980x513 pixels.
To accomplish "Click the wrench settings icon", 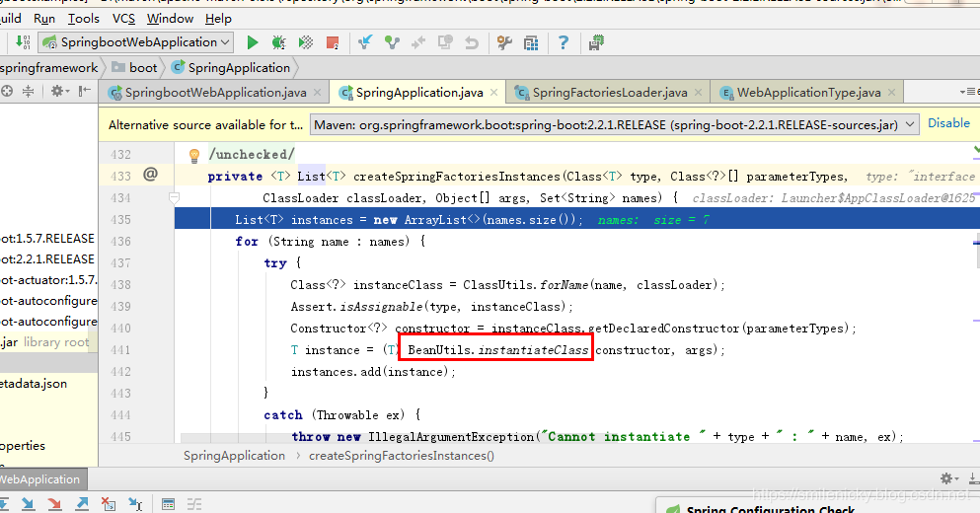I will click(505, 42).
